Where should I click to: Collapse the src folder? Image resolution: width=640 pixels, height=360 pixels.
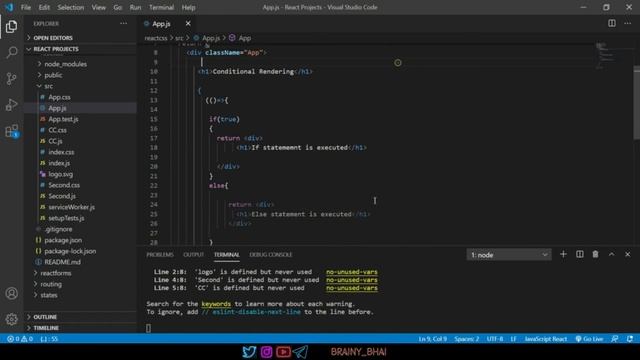pyautogui.click(x=48, y=86)
